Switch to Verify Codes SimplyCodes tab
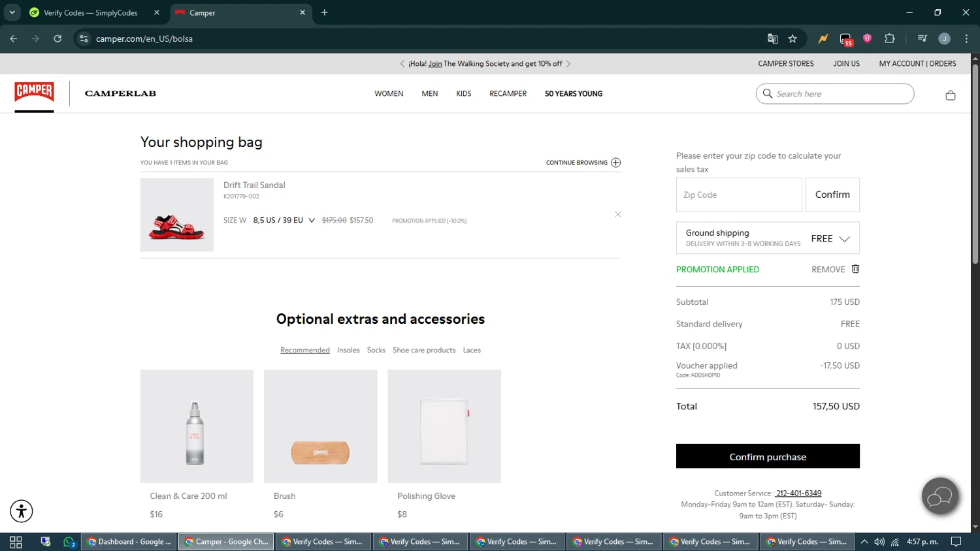The width and height of the screenshot is (980, 551). (x=90, y=12)
